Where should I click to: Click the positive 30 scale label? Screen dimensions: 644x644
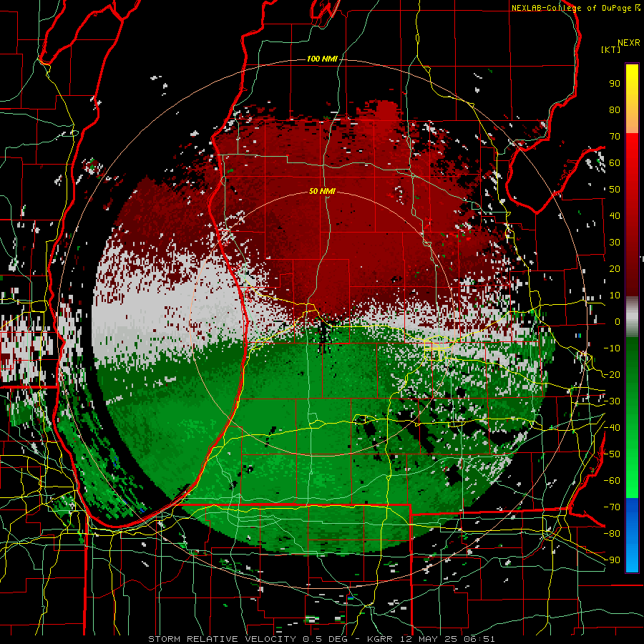[615, 243]
